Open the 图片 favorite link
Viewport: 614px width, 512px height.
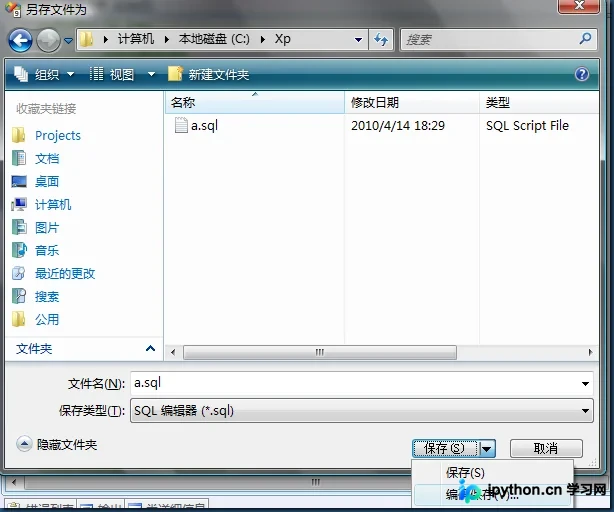click(x=47, y=228)
